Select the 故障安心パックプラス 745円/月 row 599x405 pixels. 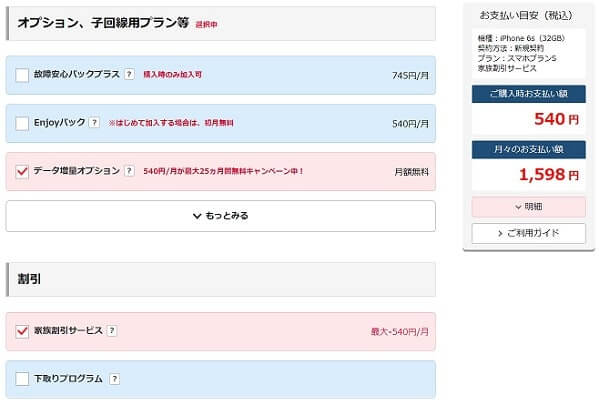point(220,75)
